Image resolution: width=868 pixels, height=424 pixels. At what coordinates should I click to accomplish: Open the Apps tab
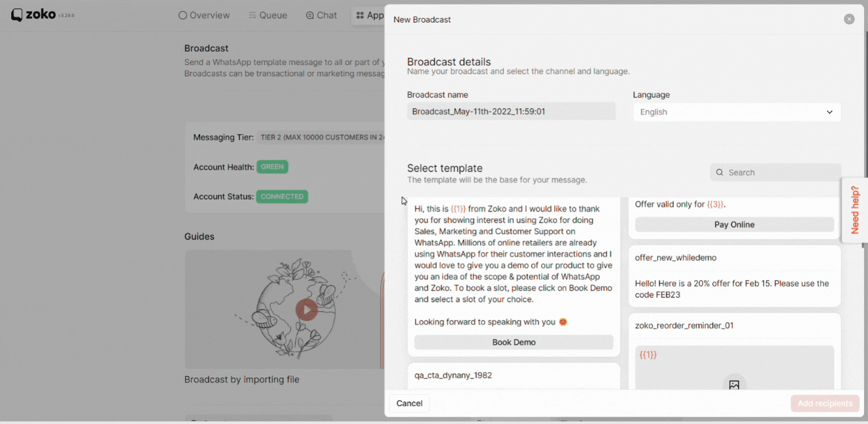pyautogui.click(x=370, y=15)
